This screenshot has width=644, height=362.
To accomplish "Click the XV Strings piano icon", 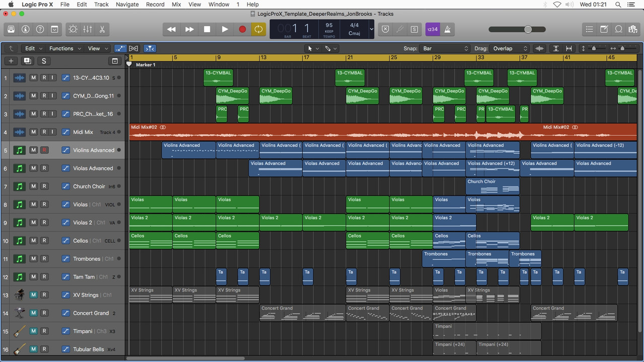I will click(x=19, y=295).
